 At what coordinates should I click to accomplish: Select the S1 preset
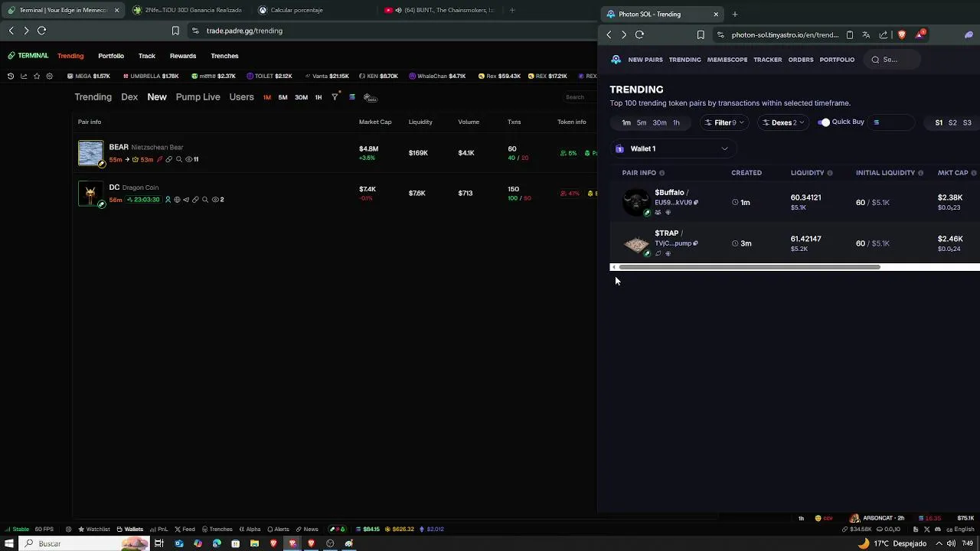pos(939,122)
